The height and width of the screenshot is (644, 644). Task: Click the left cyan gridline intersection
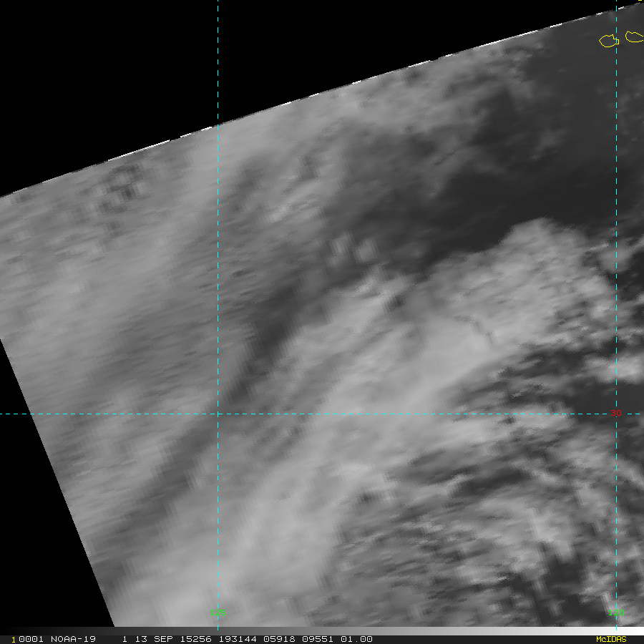tap(218, 414)
